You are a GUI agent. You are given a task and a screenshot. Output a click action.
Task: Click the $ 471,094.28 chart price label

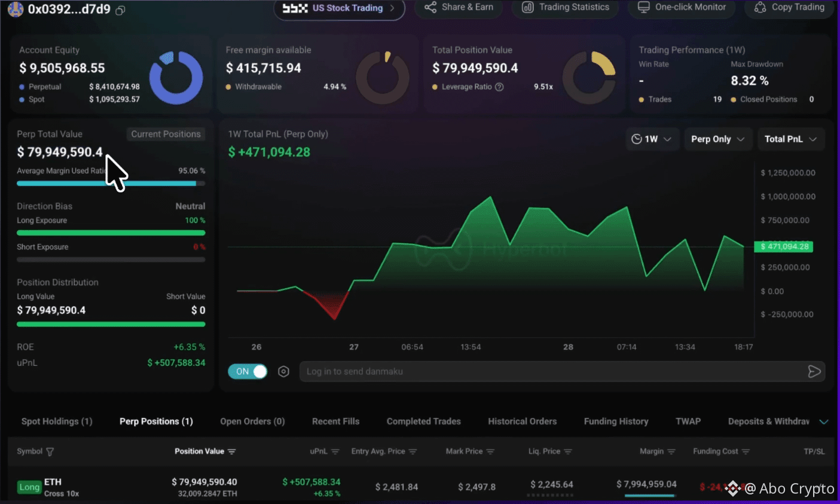[783, 246]
